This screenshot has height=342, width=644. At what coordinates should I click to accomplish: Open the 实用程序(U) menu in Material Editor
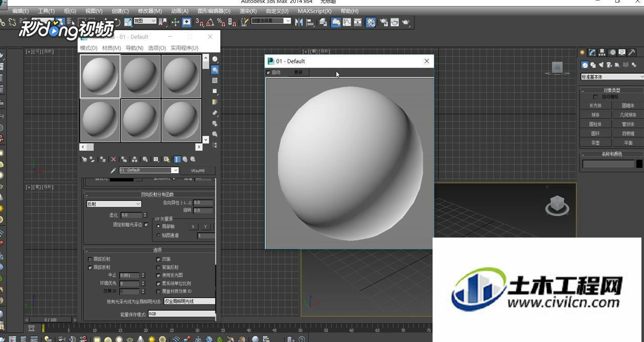click(184, 48)
